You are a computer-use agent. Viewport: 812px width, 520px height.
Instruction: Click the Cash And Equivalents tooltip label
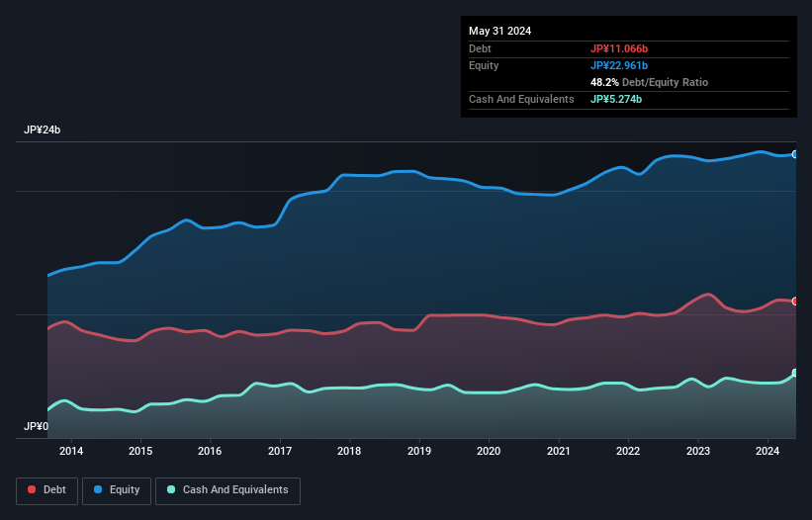click(521, 99)
